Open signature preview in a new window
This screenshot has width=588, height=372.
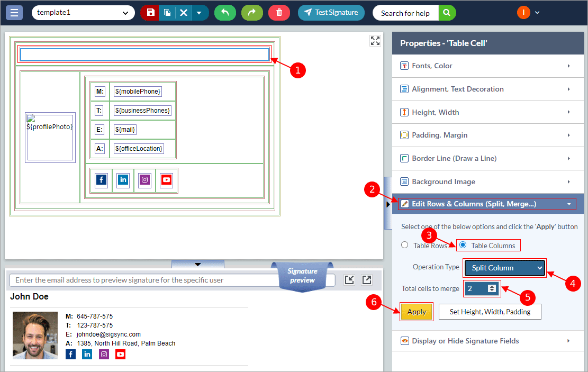[x=367, y=280]
